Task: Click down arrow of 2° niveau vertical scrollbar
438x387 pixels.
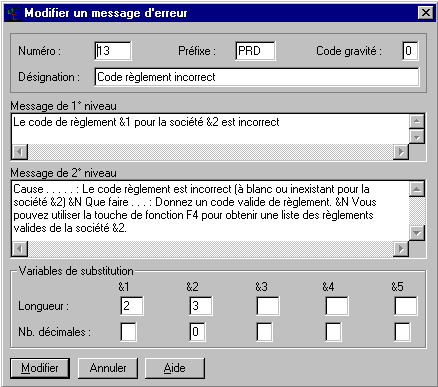Action: click(417, 233)
